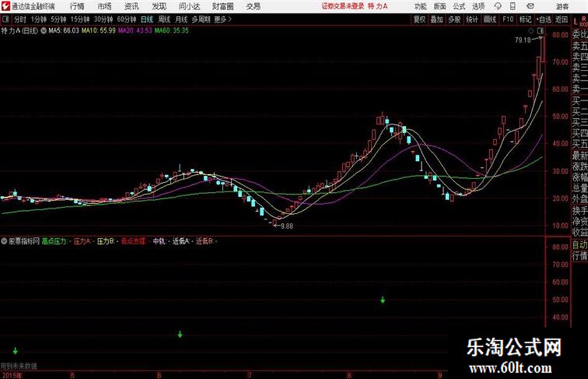Click the 标记 mark button
Image resolution: width=588 pixels, height=379 pixels.
tap(525, 19)
